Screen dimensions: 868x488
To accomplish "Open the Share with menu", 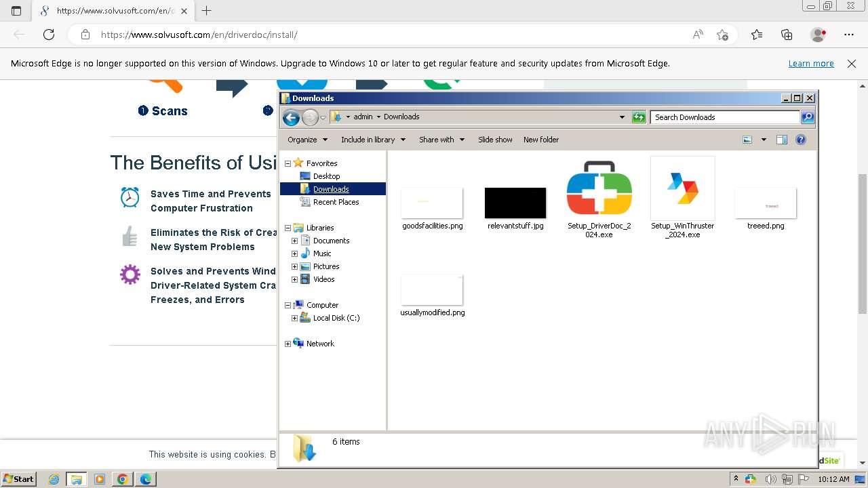I will [x=441, y=140].
